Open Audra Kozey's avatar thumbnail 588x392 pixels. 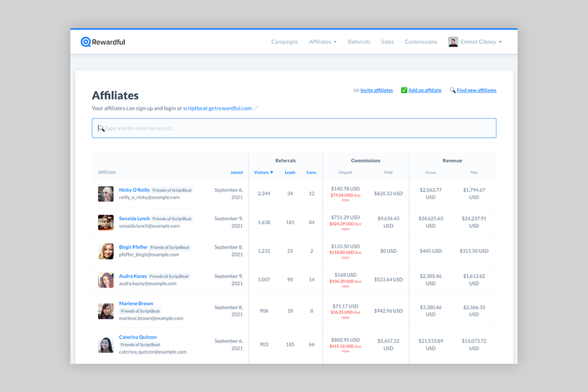click(106, 280)
